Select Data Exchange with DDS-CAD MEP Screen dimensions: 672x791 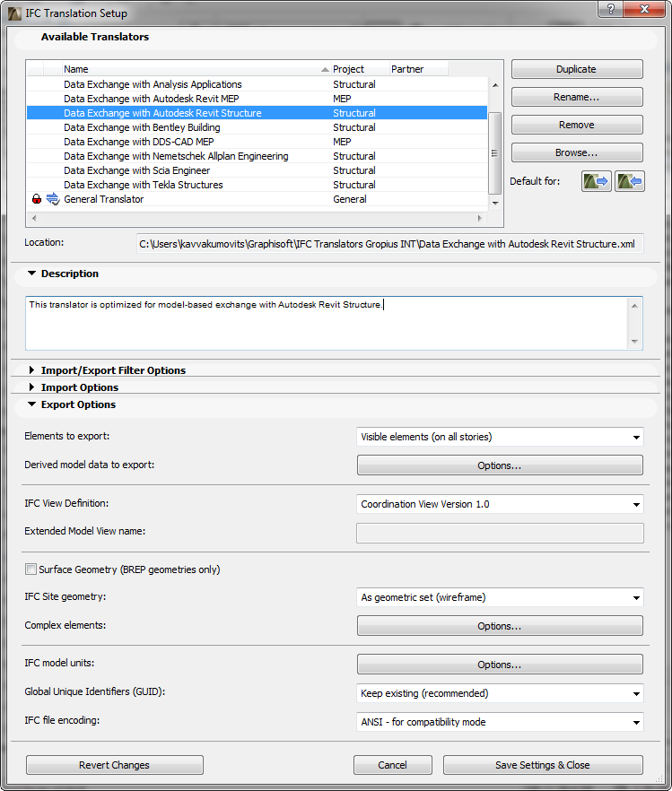257,142
